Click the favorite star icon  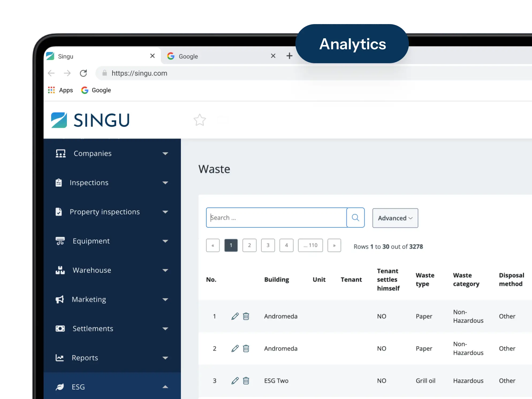200,120
